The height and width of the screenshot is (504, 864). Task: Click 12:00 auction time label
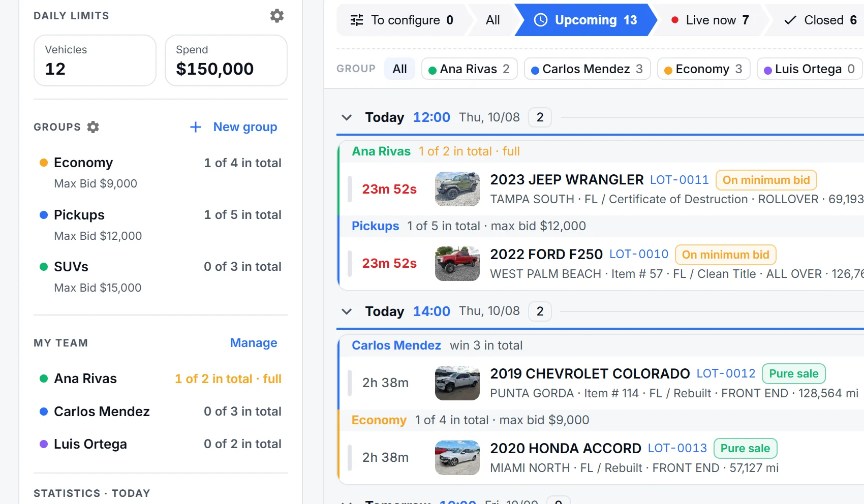coord(431,117)
